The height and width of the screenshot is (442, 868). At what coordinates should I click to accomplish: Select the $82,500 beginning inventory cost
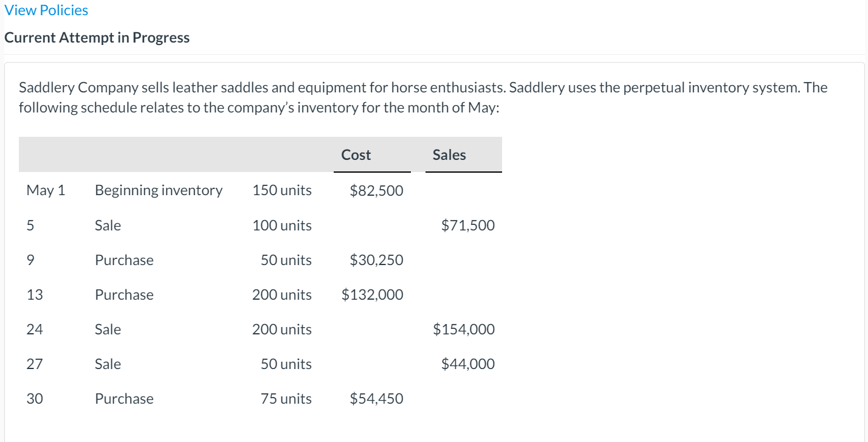click(x=376, y=190)
